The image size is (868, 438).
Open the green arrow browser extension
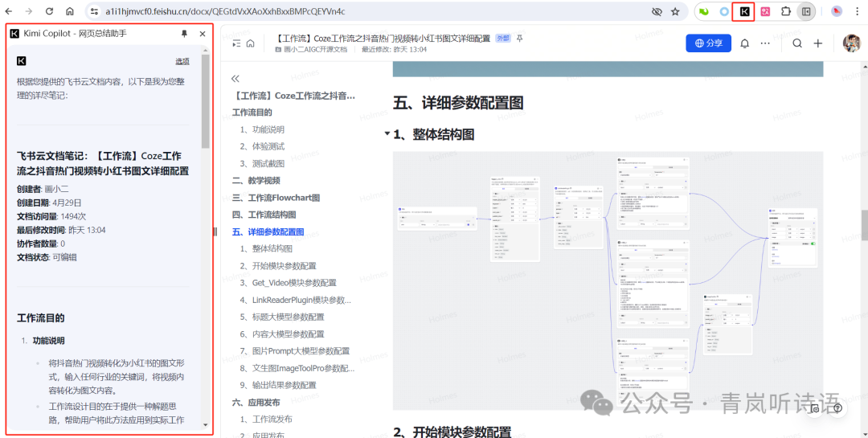pos(704,11)
